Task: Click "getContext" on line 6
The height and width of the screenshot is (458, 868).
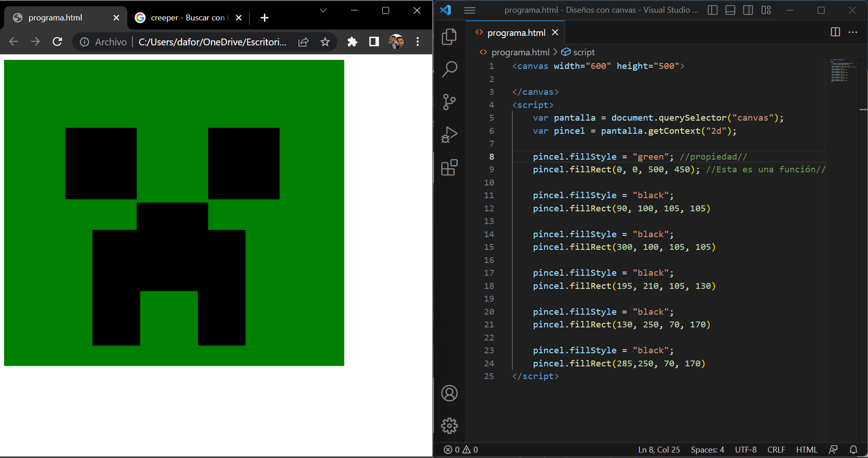Action: (674, 131)
